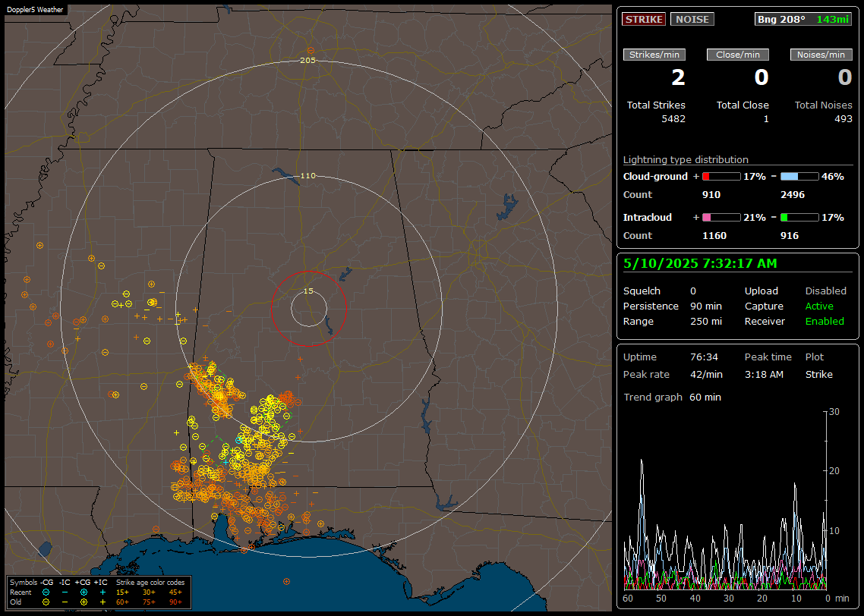Click the 45+ strike age color code
864x616 pixels.
pos(175,592)
